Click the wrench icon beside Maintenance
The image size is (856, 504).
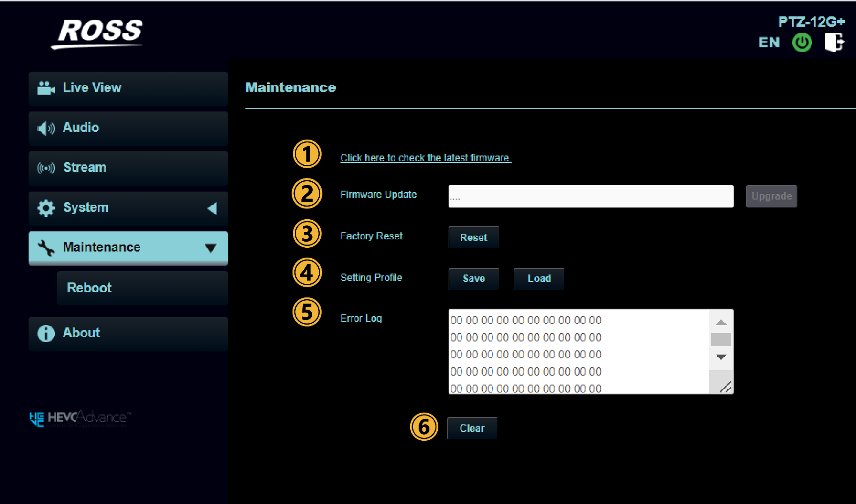pos(46,248)
